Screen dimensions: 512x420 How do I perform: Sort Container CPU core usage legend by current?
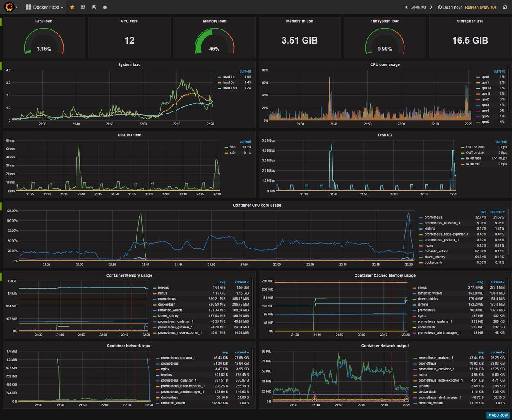pyautogui.click(x=497, y=212)
